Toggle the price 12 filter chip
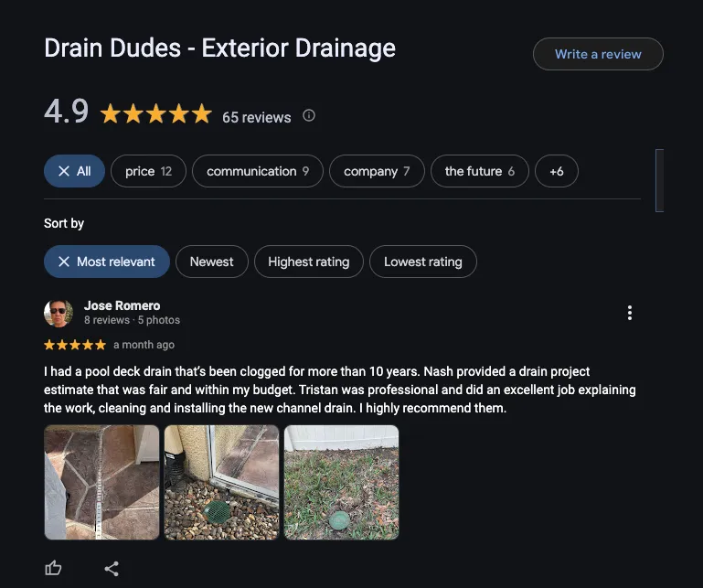The image size is (703, 588). click(148, 171)
